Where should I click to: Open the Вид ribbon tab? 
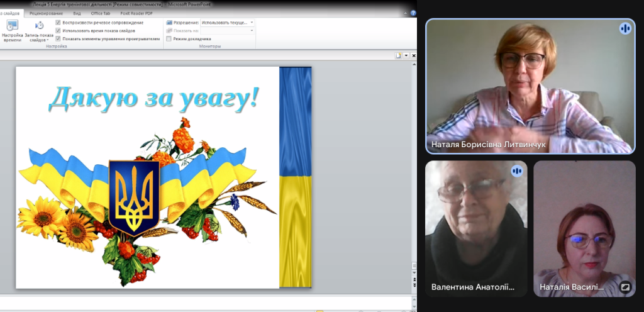pos(77,14)
